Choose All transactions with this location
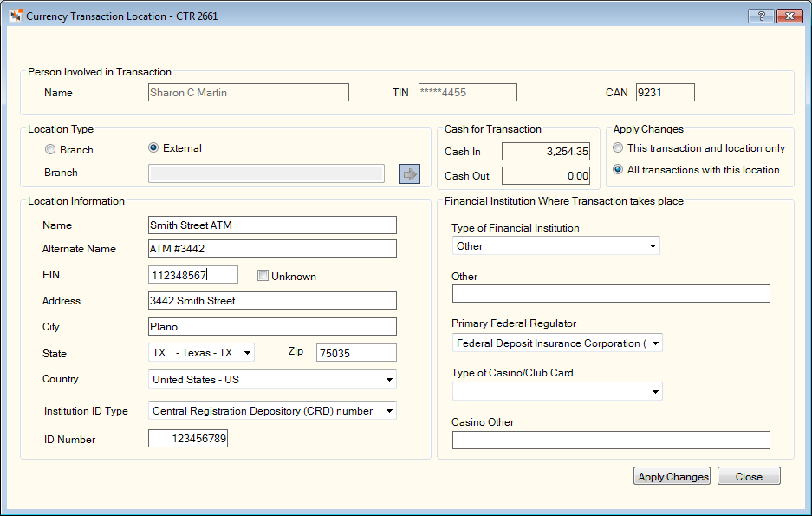 [618, 169]
